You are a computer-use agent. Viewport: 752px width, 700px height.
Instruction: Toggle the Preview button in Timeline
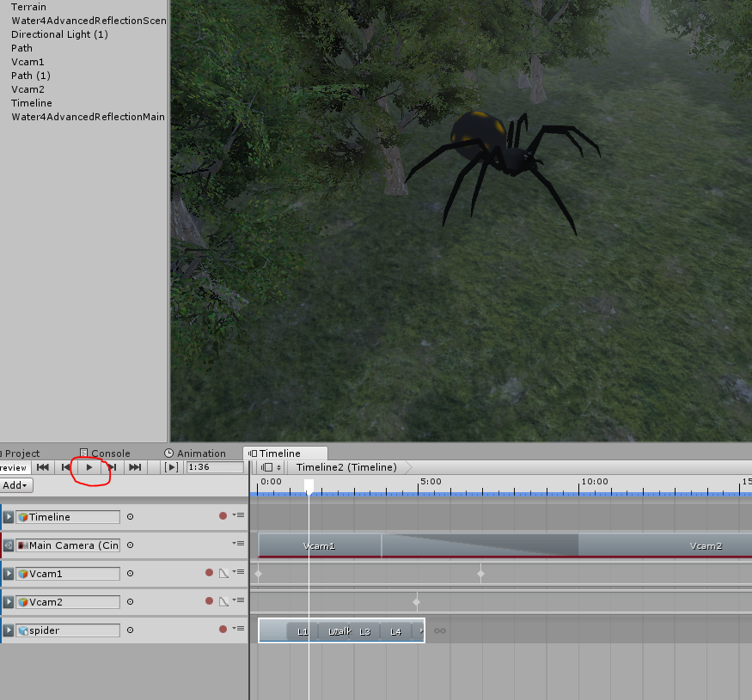click(15, 467)
